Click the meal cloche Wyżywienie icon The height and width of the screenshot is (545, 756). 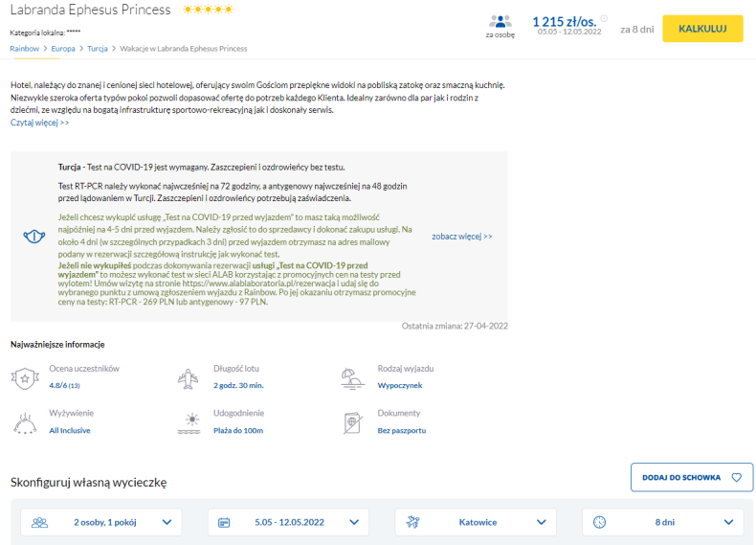point(25,423)
